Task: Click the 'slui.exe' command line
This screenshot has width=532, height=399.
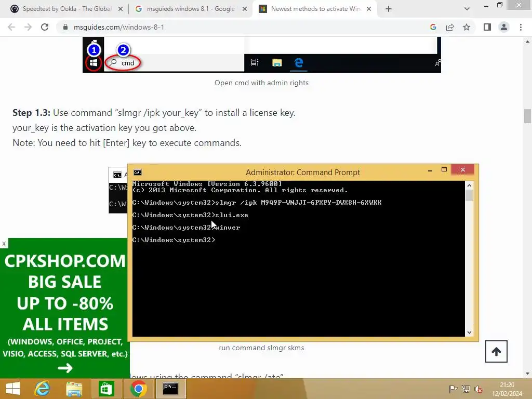Action: [190, 215]
